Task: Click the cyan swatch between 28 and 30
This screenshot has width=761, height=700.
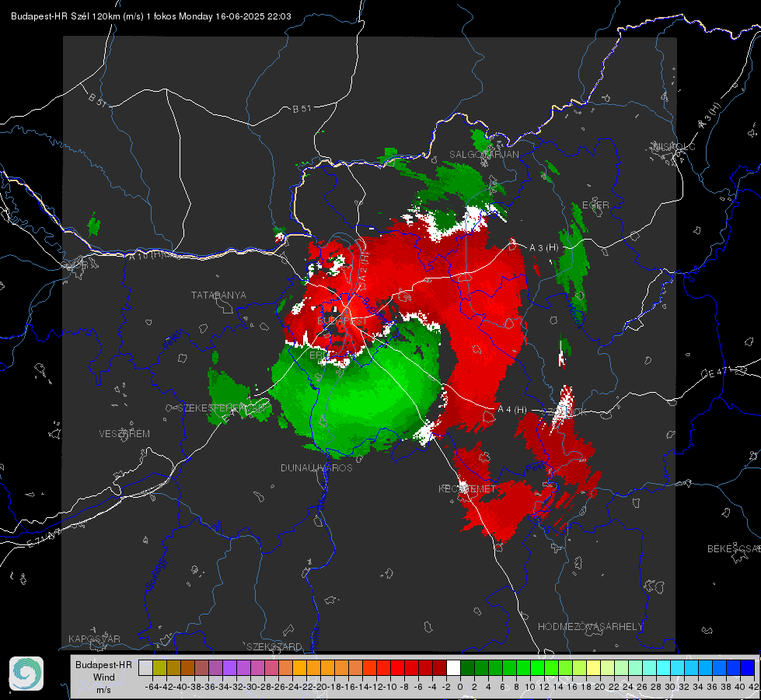Action: tap(664, 667)
